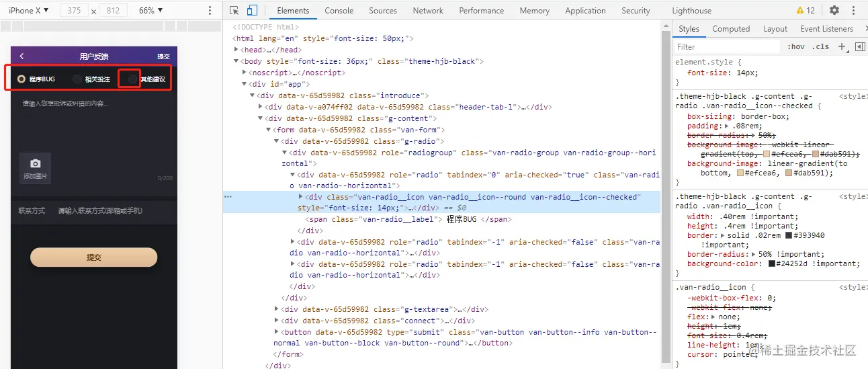Toggle the .cls class editor
Viewport: 868px width, 369px height.
tap(820, 46)
